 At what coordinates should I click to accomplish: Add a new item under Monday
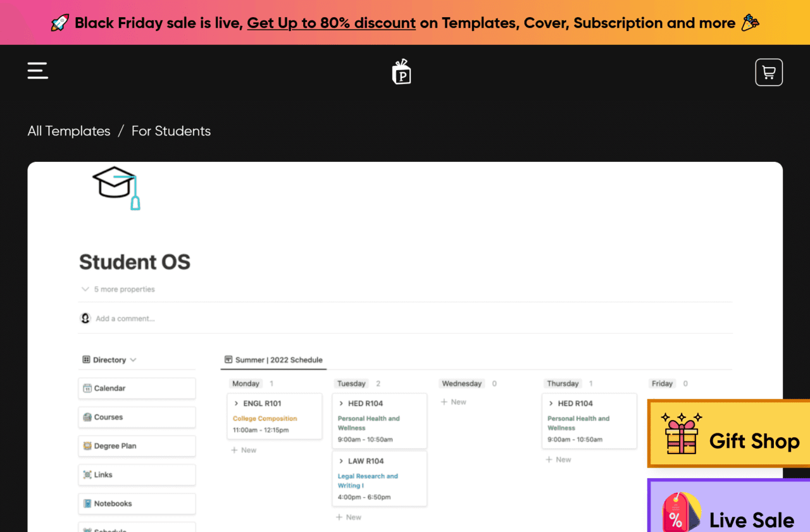tap(244, 450)
